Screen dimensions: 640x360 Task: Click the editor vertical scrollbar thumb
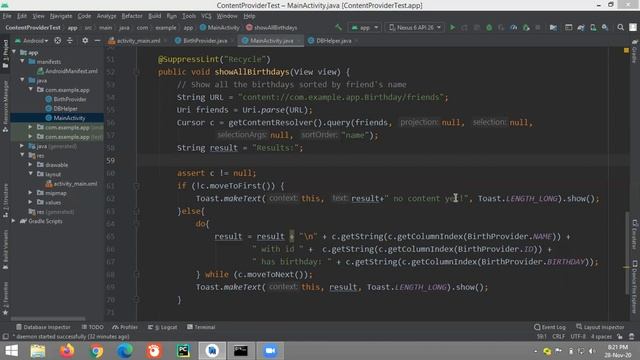click(627, 252)
